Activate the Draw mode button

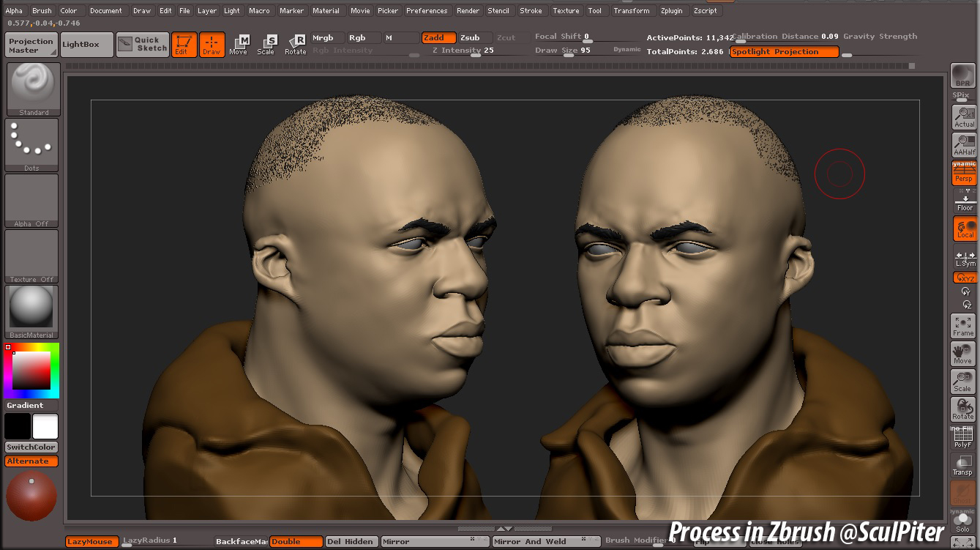click(x=212, y=45)
